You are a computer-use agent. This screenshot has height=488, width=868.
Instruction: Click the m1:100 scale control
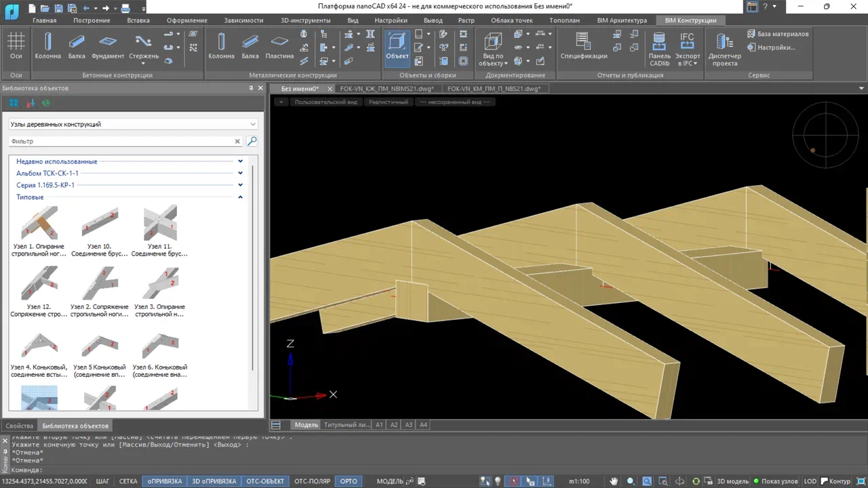pos(580,481)
